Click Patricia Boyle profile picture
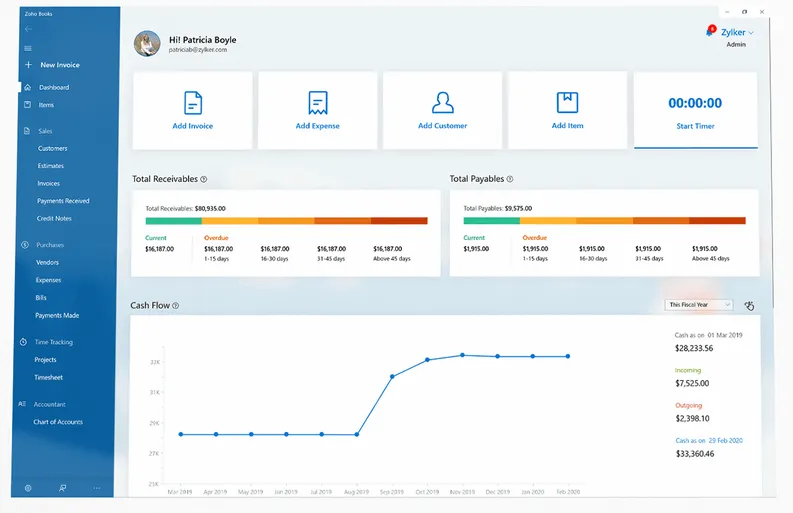Image resolution: width=793 pixels, height=513 pixels. click(x=147, y=44)
